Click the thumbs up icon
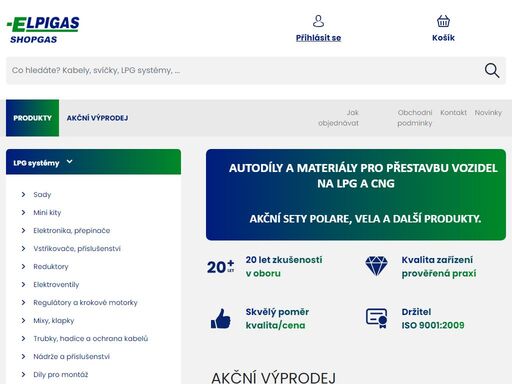 pos(221,319)
